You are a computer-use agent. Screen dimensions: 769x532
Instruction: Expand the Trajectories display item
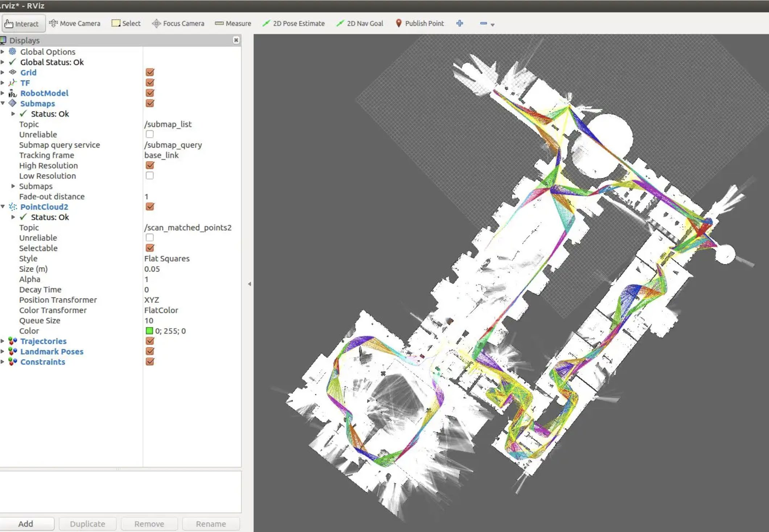(5, 341)
